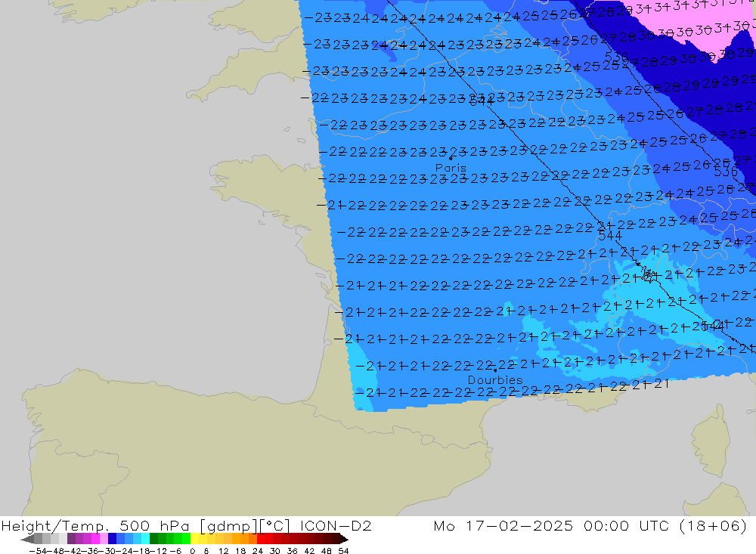Click the dark right arrow of color scale

coord(344,539)
